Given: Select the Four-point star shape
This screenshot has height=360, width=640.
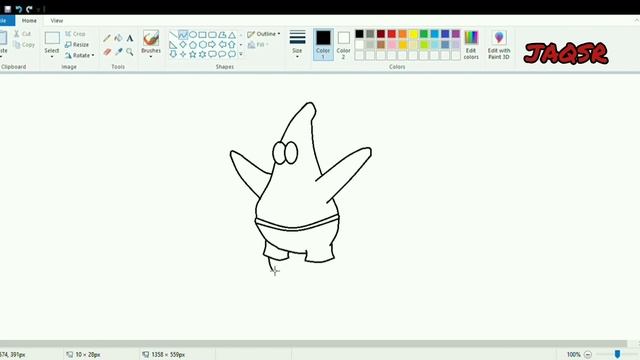Looking at the screenshot, I should [183, 54].
